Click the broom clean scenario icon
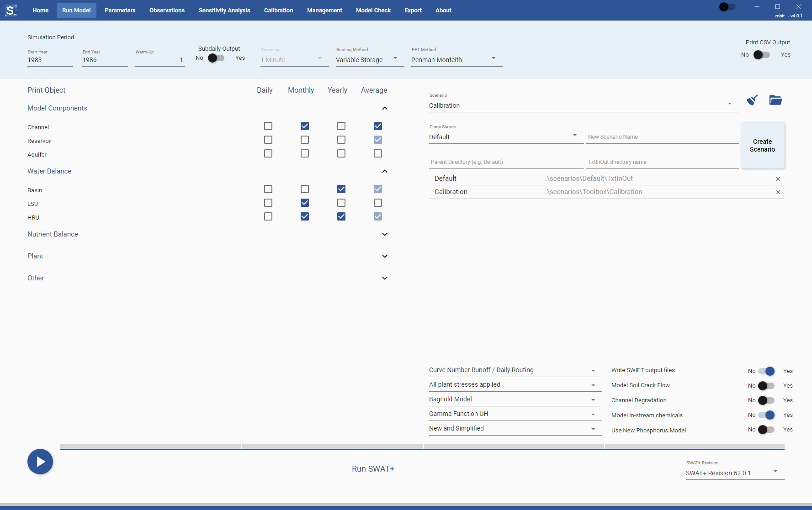 coord(752,100)
